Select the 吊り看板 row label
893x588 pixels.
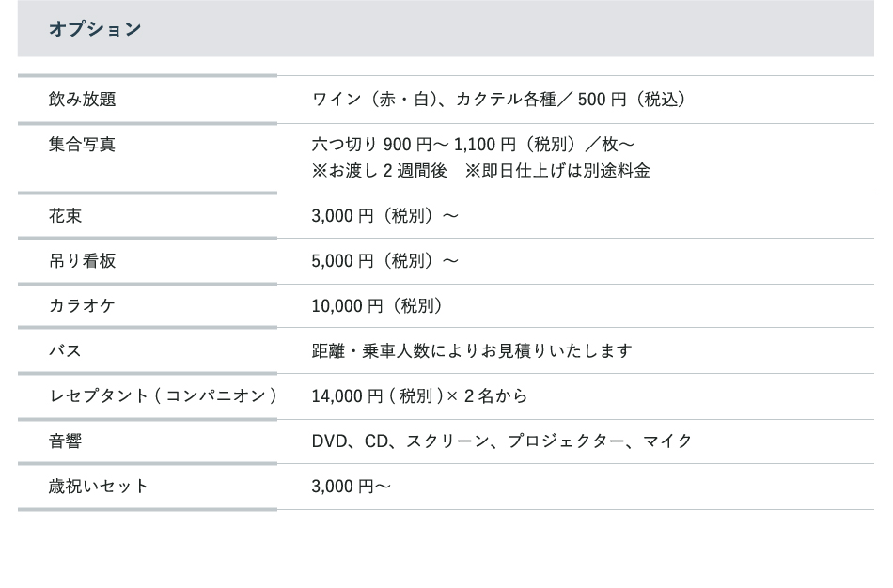(x=83, y=261)
